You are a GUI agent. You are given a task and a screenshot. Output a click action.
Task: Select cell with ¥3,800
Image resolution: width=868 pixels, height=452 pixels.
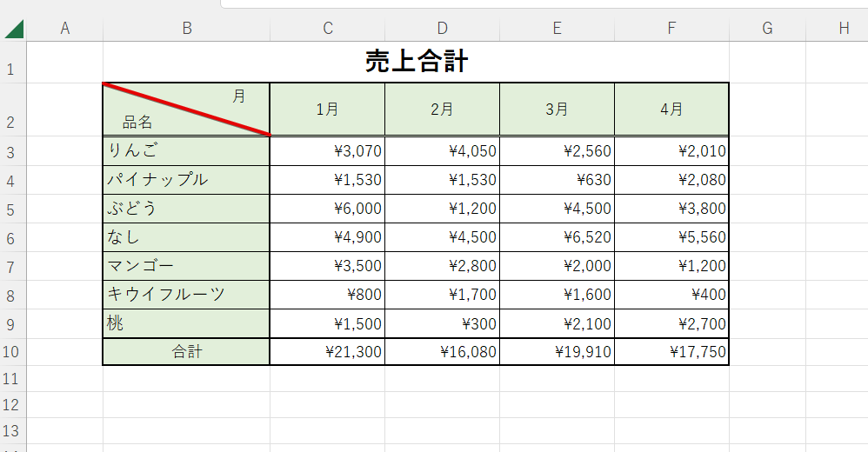(671, 209)
